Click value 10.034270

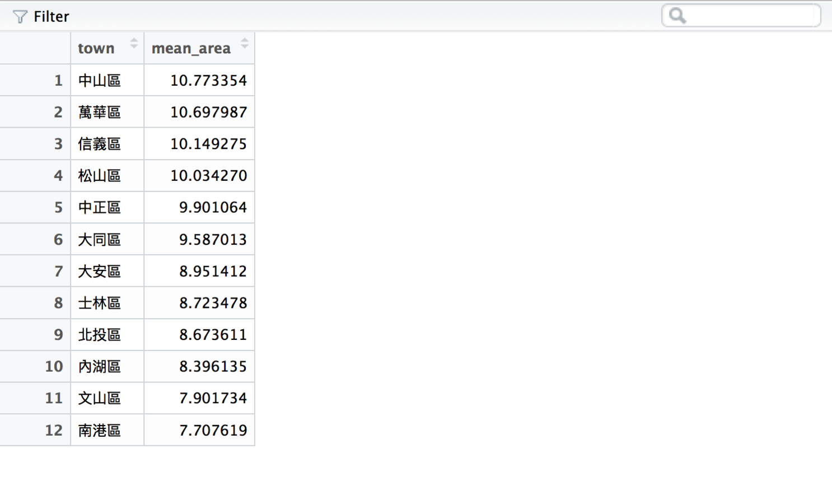(x=209, y=176)
